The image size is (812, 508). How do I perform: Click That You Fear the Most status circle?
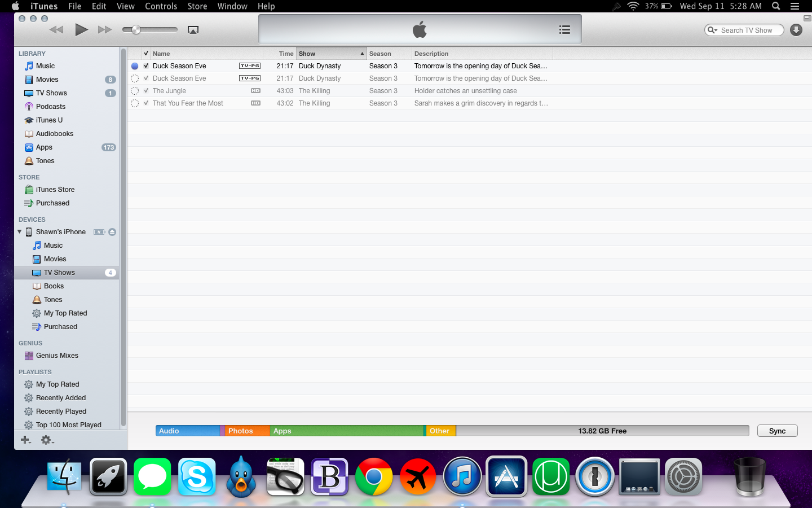[135, 103]
